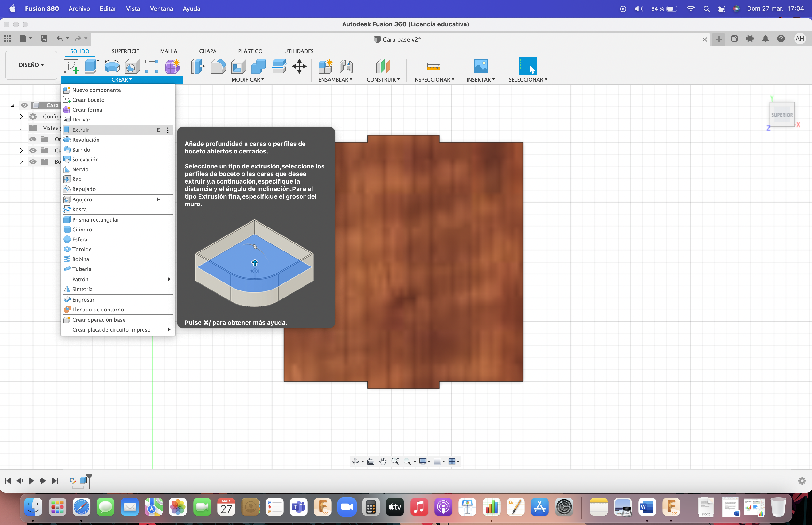Open the INSPECCIONAR dropdown
This screenshot has height=525, width=812.
coord(433,79)
